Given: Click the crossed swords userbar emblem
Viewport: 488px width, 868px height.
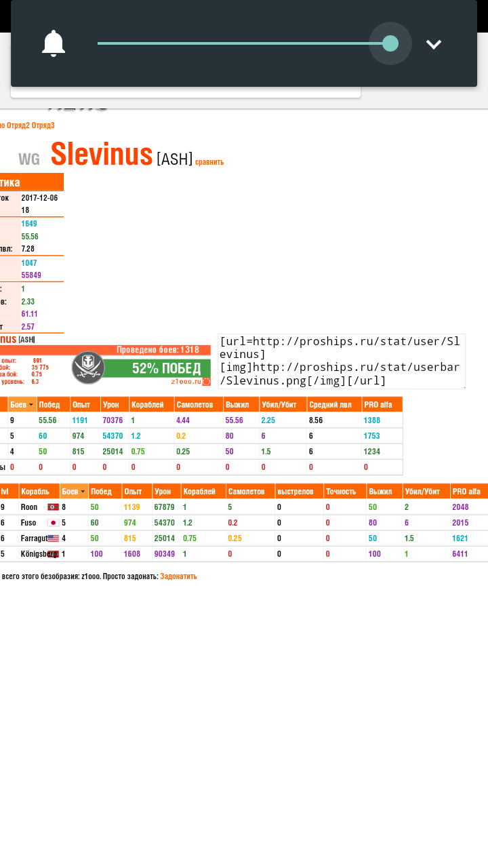Looking at the screenshot, I should pyautogui.click(x=88, y=368).
